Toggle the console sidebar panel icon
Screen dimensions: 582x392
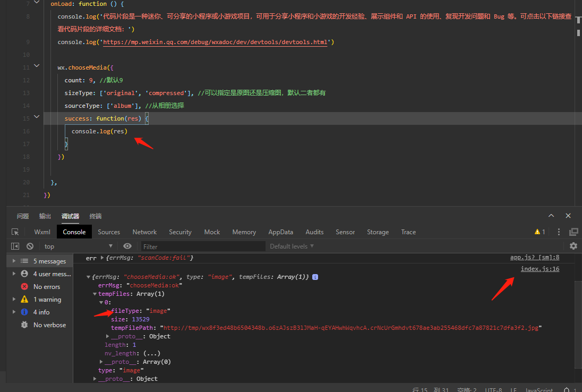(x=15, y=246)
